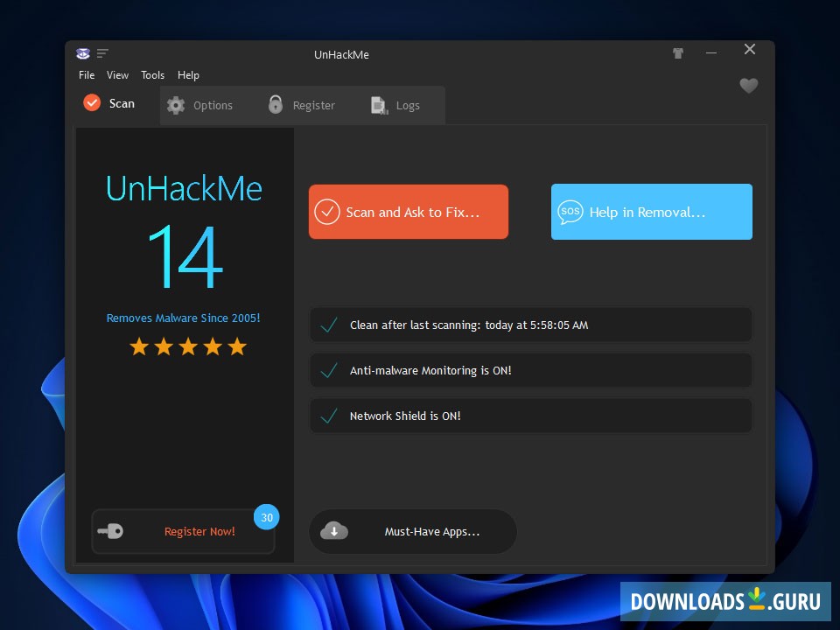840x630 pixels.
Task: Open Help in Removal
Action: click(x=651, y=212)
